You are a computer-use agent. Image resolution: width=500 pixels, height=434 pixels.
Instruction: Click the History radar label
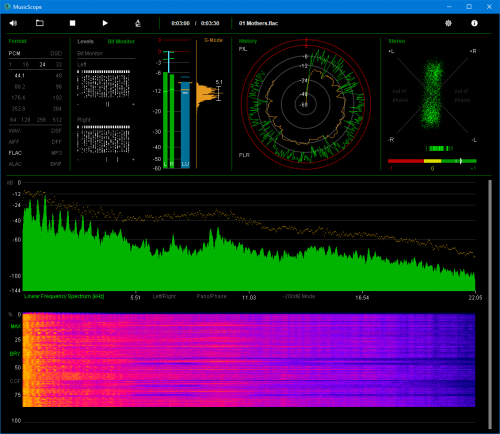(248, 41)
